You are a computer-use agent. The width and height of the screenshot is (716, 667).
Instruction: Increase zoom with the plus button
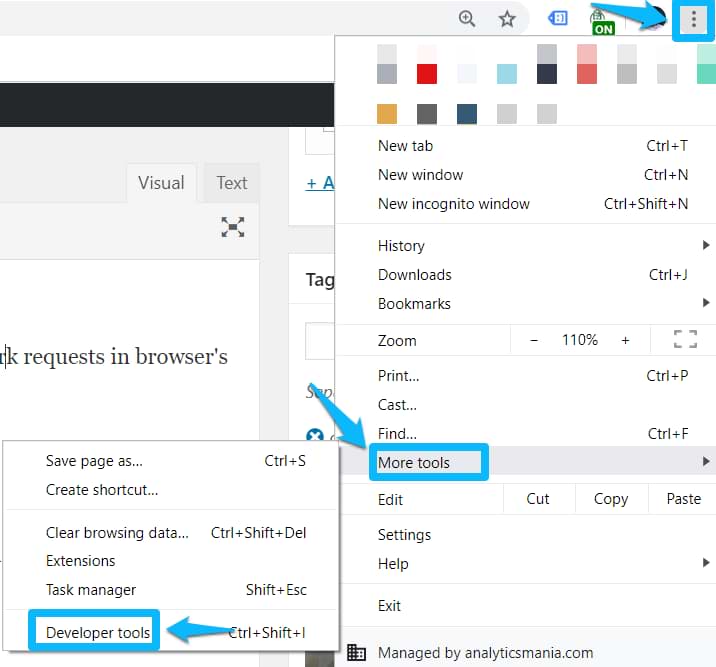coord(625,340)
